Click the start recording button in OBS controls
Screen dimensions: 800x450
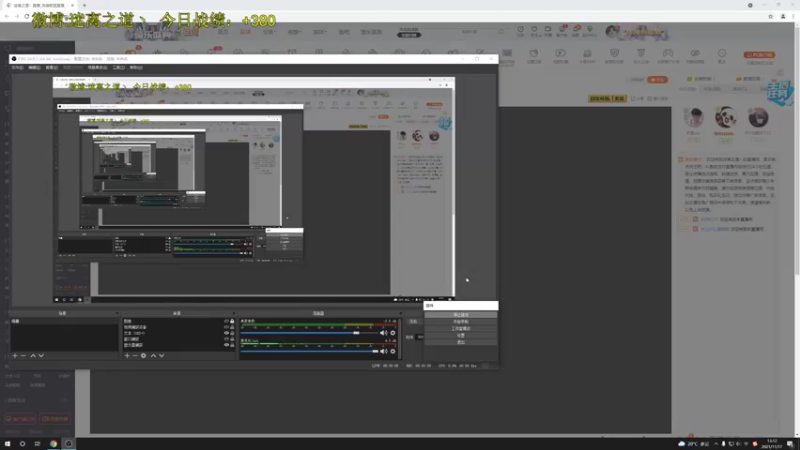pos(461,321)
